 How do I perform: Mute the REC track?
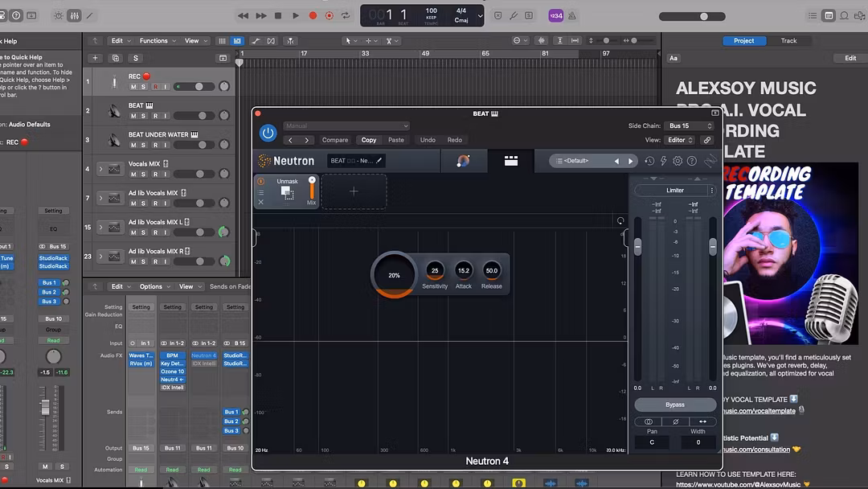click(133, 87)
